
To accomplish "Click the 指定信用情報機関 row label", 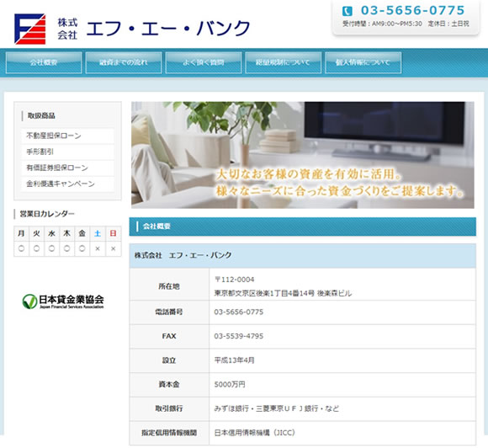I will tap(169, 433).
